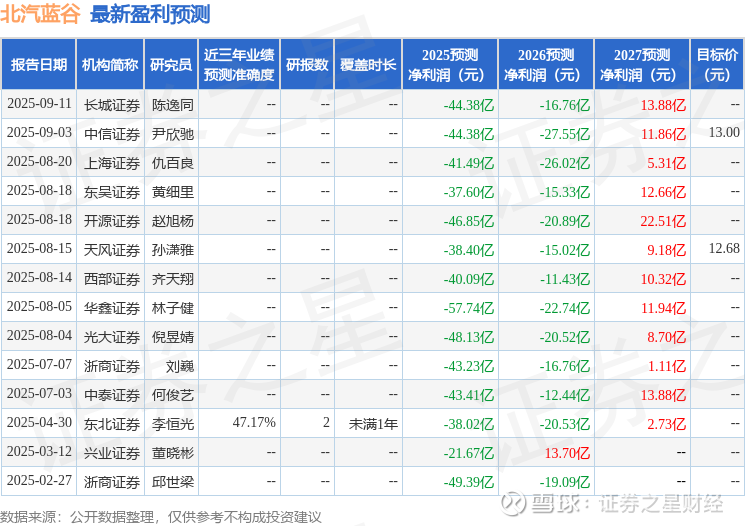Click the 47.17% accuracy value
Screen dimensions: 745x526
[254, 422]
